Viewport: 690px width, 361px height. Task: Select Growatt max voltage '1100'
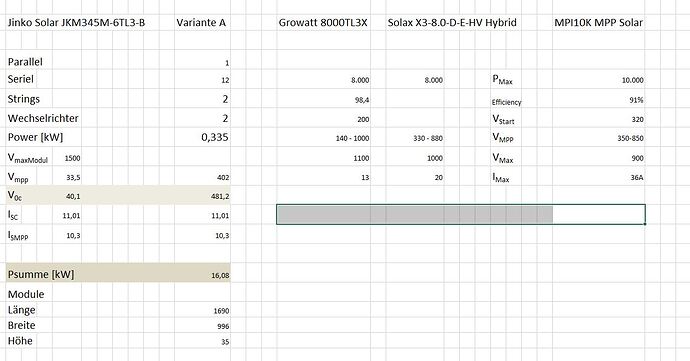point(361,158)
